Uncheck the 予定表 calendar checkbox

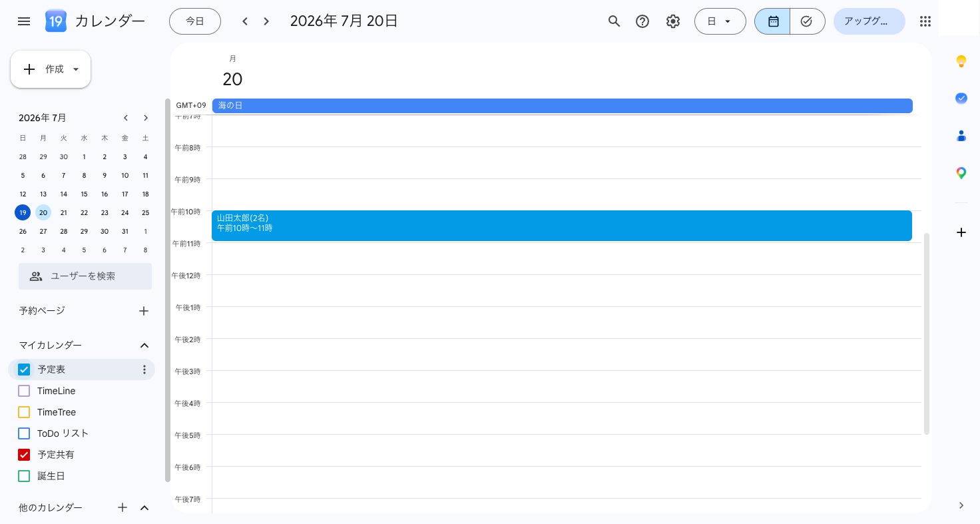click(24, 370)
